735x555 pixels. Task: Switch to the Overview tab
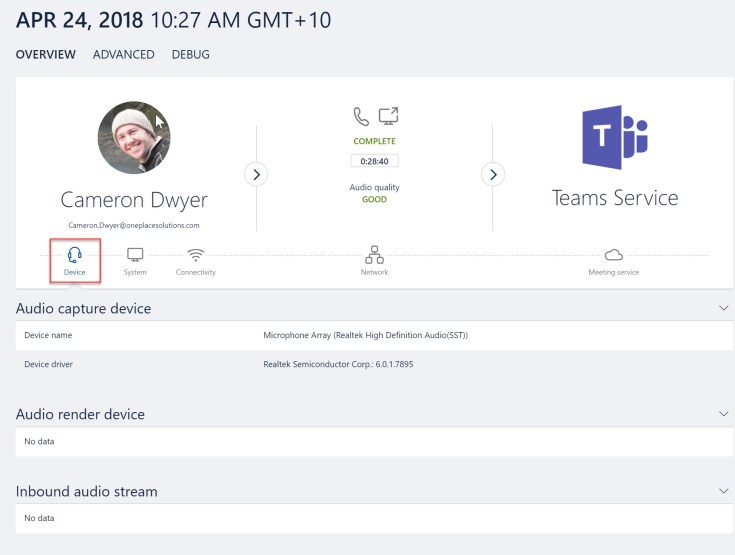click(45, 55)
